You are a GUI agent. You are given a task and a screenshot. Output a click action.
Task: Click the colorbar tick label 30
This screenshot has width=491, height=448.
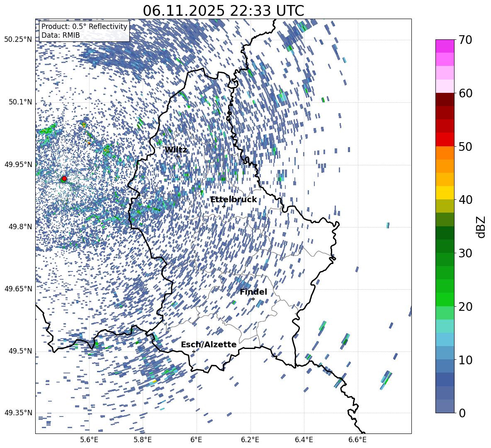coord(465,253)
